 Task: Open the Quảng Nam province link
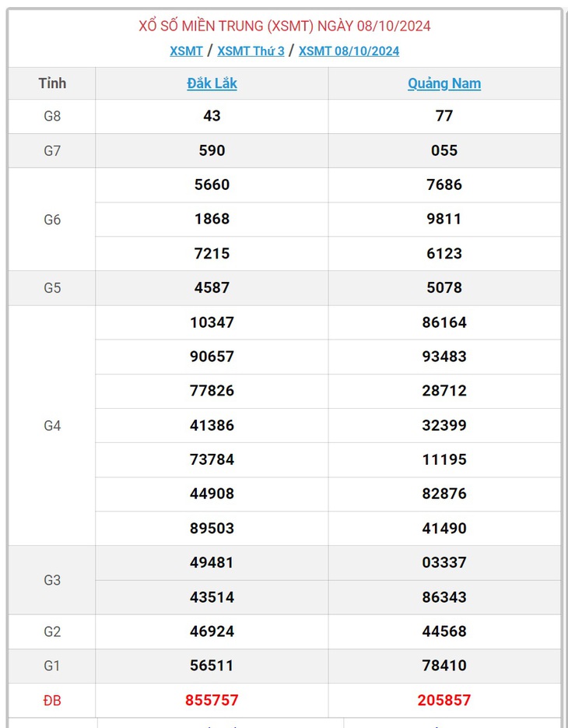(444, 83)
